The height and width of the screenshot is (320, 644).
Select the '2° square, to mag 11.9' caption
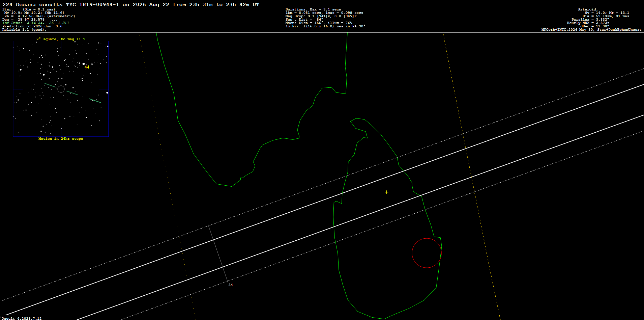(61, 39)
